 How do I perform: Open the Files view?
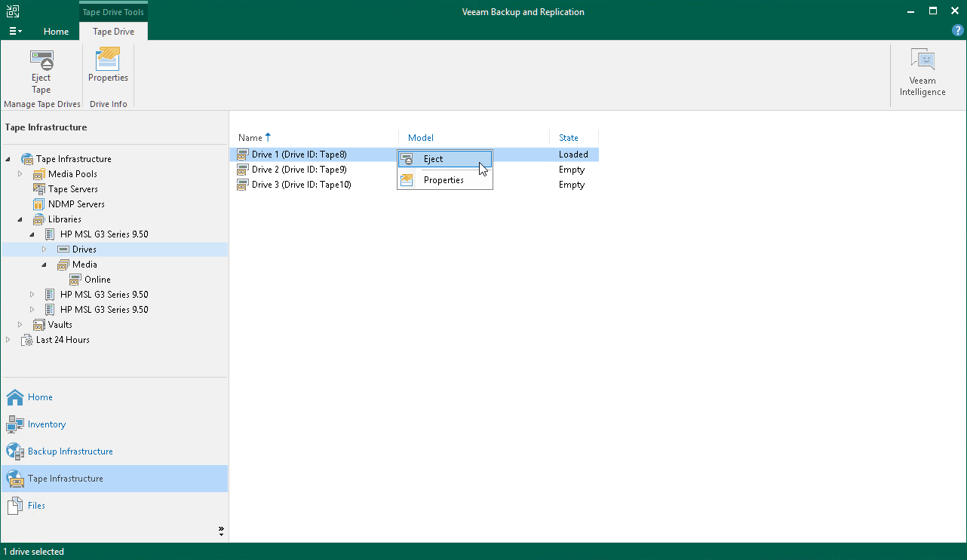click(x=114, y=506)
